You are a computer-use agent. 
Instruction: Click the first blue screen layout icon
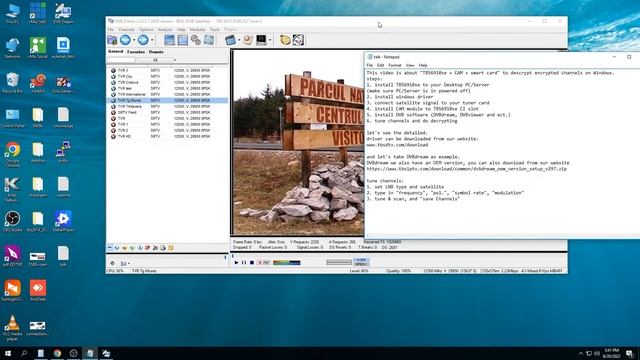point(169,40)
